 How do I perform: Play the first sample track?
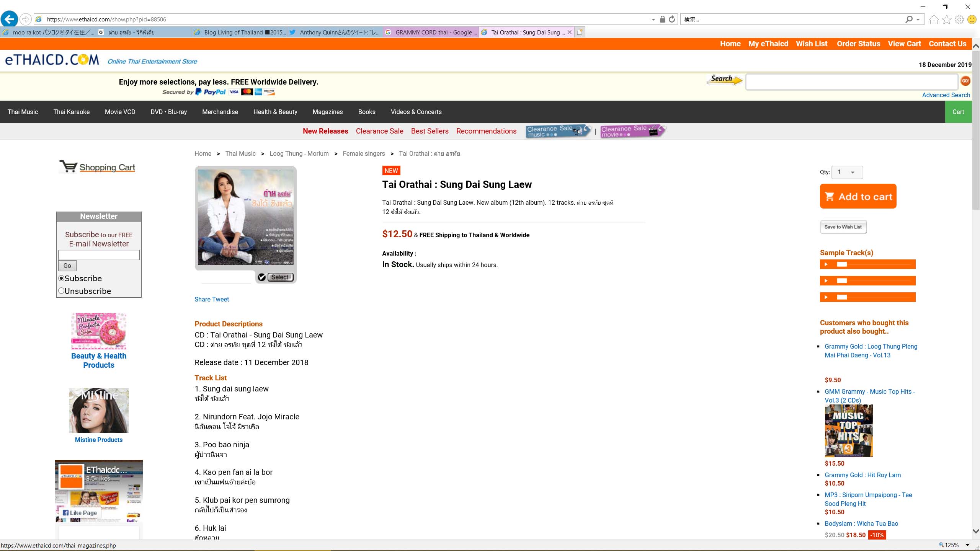pos(826,264)
